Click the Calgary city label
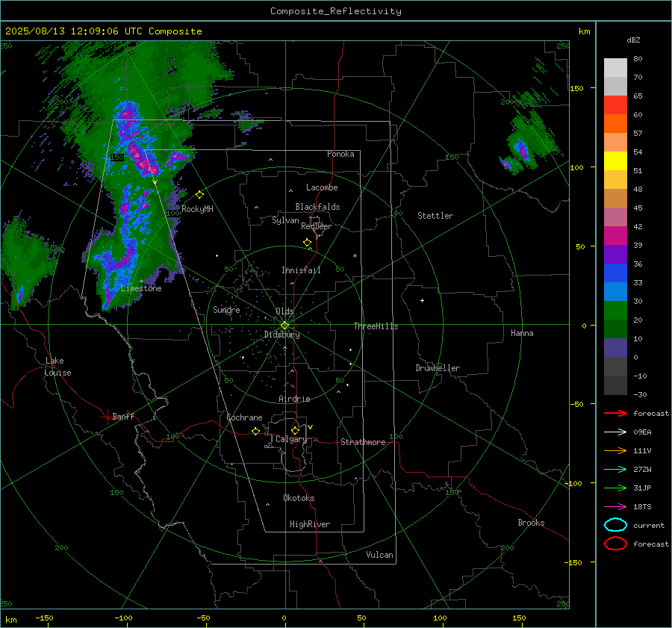This screenshot has height=628, width=672. coord(291,439)
